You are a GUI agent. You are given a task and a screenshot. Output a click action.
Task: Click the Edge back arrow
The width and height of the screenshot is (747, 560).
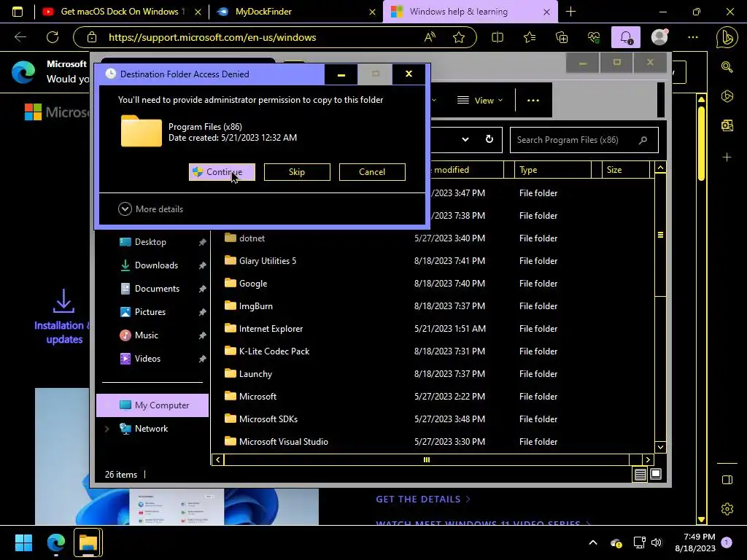[x=20, y=37]
